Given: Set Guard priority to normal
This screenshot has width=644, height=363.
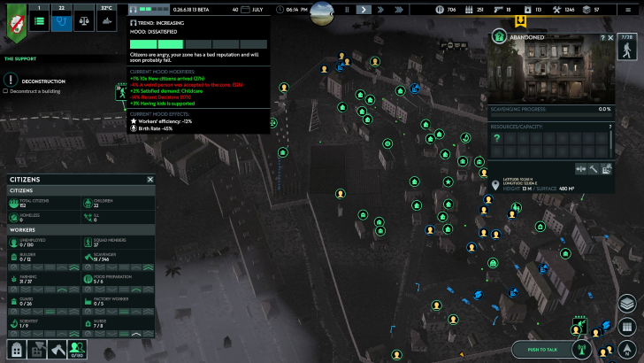Looking at the screenshot, I should pos(50,312).
